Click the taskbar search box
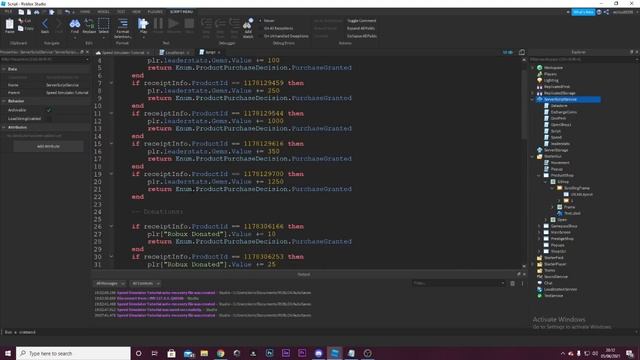This screenshot has width=640, height=360. click(x=73, y=353)
